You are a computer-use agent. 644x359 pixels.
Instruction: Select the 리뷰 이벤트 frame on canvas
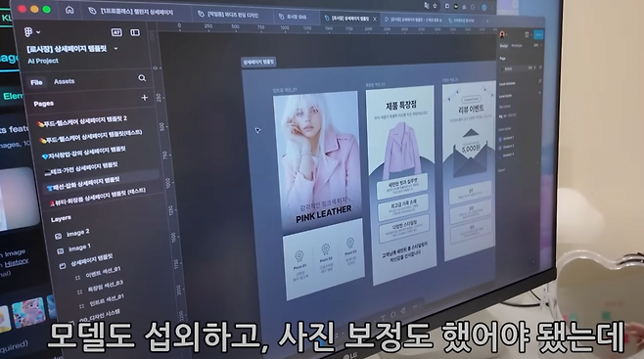point(470,170)
